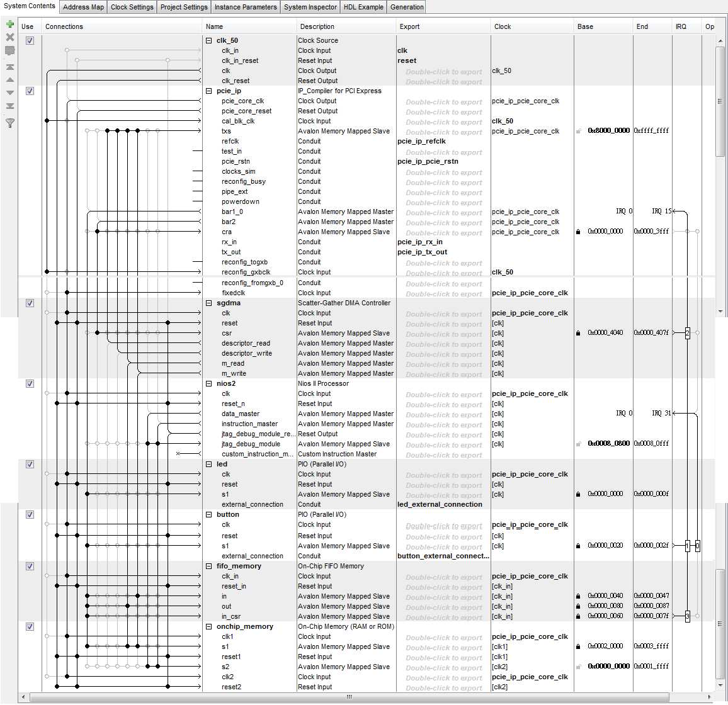The height and width of the screenshot is (705, 728).
Task: Switch to Generation tab
Action: [407, 7]
